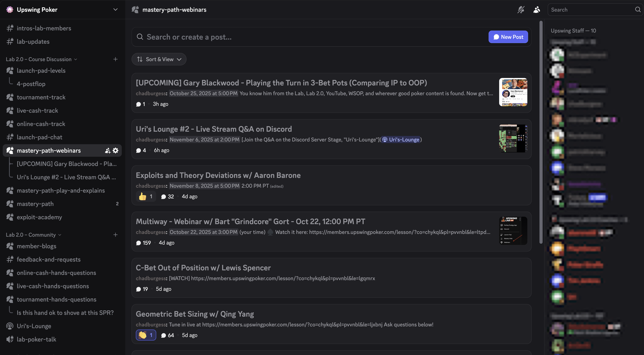Screen dimensions: 644x355
Task: Collapse the Lab 2.0 – Community category
Action: coord(60,235)
